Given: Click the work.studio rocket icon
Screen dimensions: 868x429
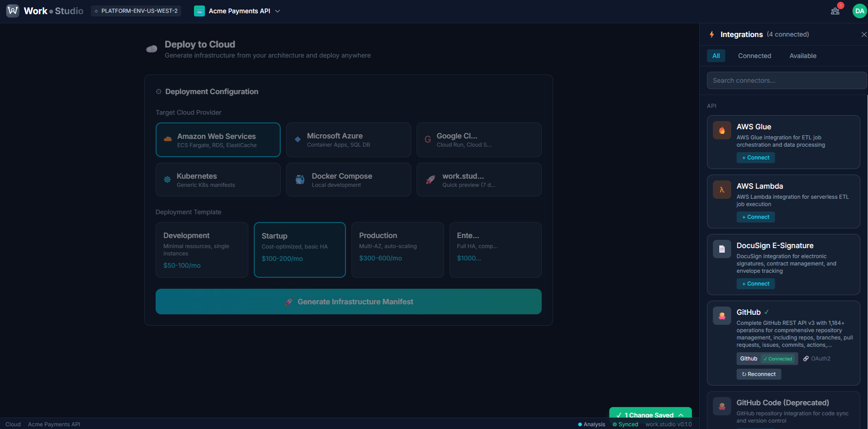Looking at the screenshot, I should tap(430, 180).
